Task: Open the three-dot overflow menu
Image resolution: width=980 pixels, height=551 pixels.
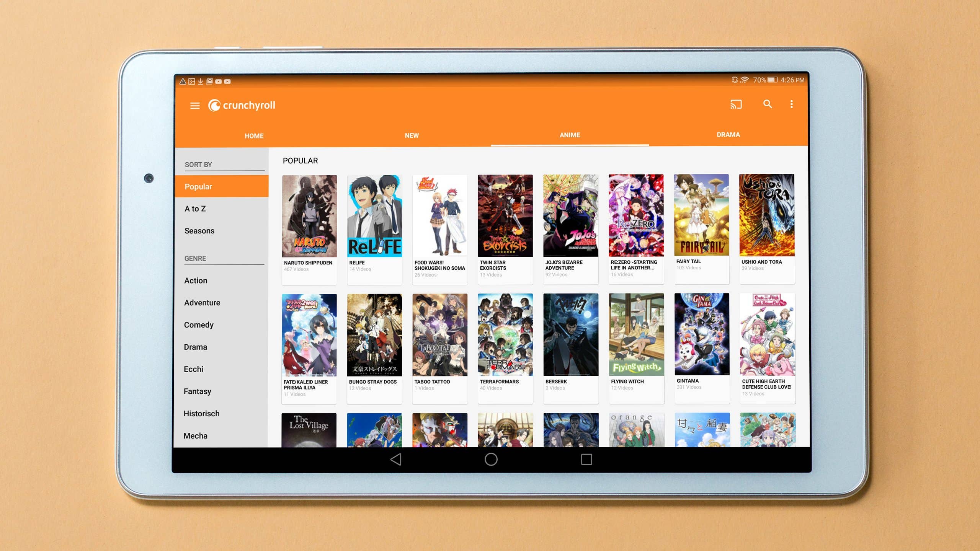Action: pyautogui.click(x=792, y=104)
